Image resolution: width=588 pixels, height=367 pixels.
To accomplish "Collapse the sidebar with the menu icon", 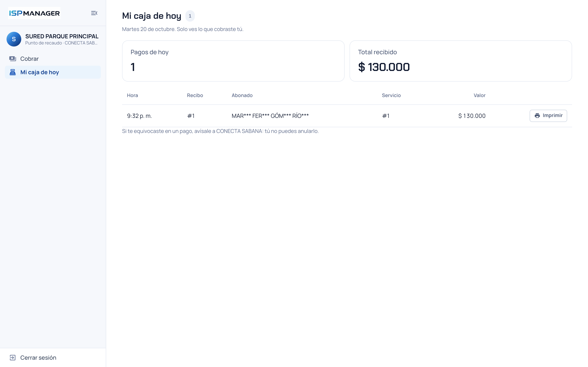I will pos(94,13).
